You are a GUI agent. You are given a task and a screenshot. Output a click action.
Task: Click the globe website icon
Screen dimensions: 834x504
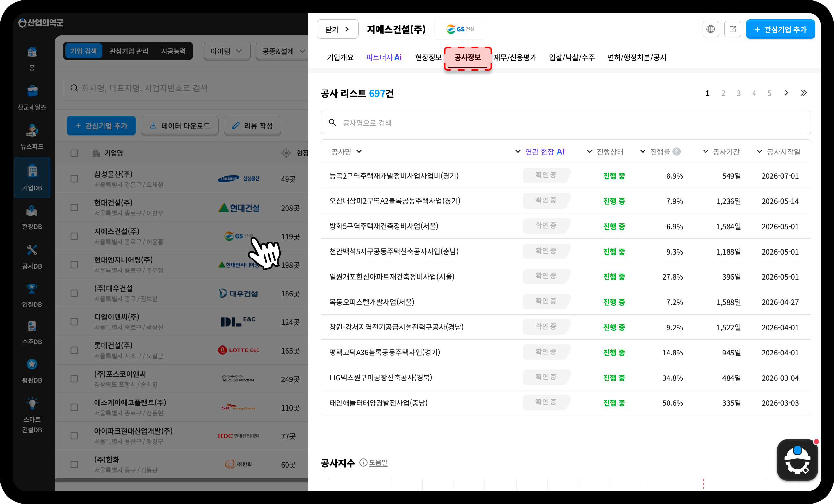(x=710, y=29)
